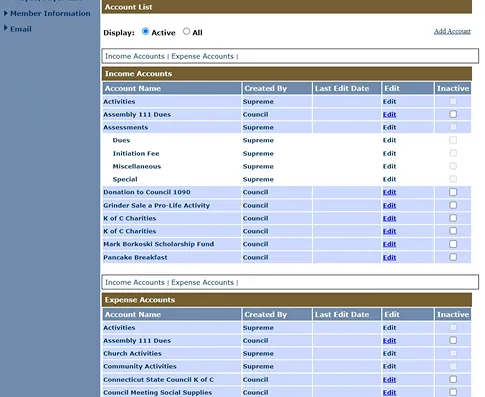
Task: Click the Connecticut State Council K of C name
Action: coord(159,380)
